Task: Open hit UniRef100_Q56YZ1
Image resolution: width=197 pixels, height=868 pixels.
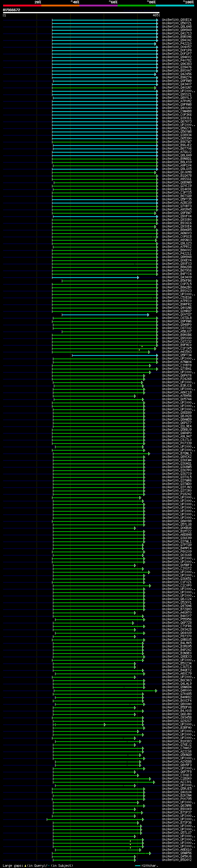Action: coord(176,24)
